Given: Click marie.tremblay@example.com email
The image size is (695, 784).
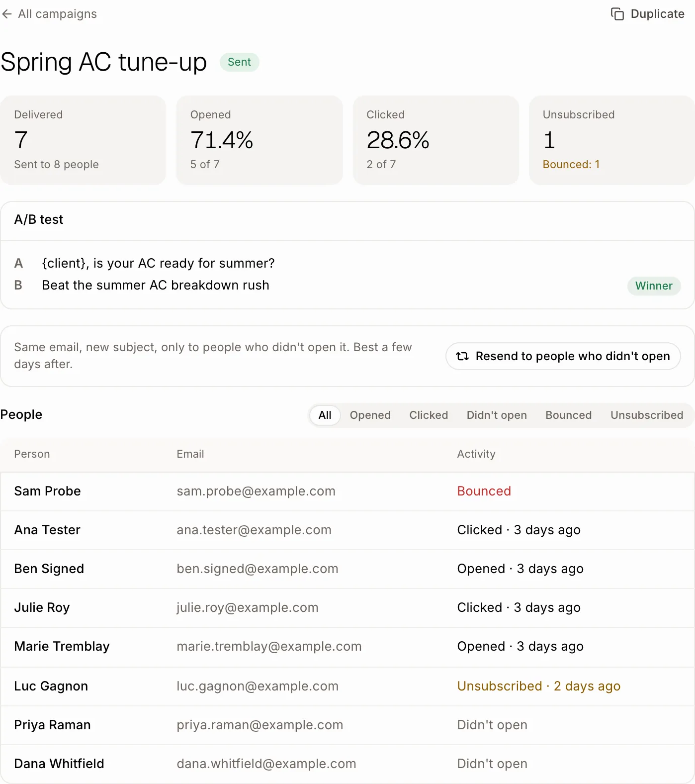Looking at the screenshot, I should pyautogui.click(x=269, y=647).
